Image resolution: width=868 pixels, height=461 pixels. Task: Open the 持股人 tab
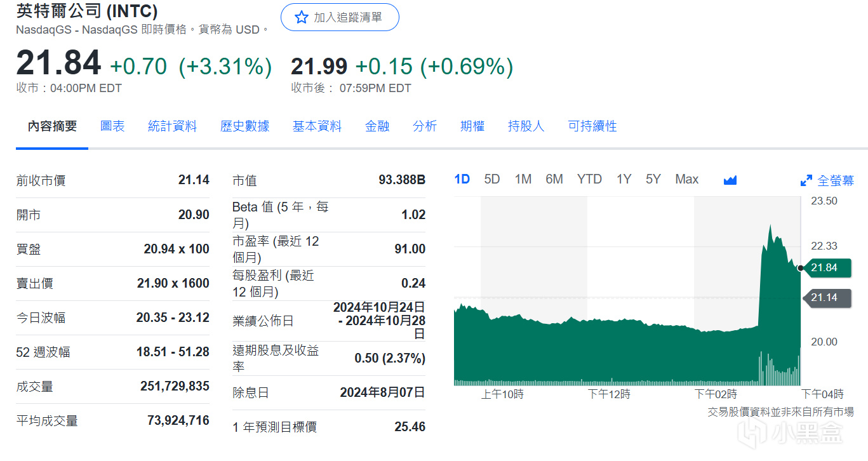tap(526, 126)
